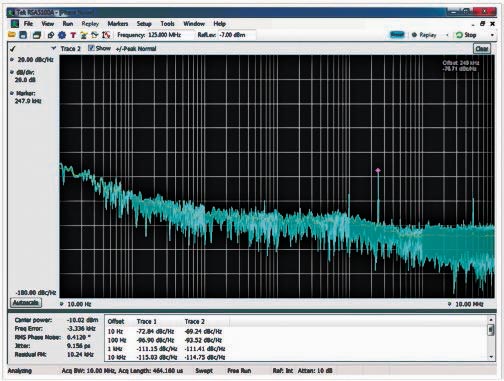Click the checkmark toggle beside Trace 2
The image size is (504, 381).
tap(13, 49)
